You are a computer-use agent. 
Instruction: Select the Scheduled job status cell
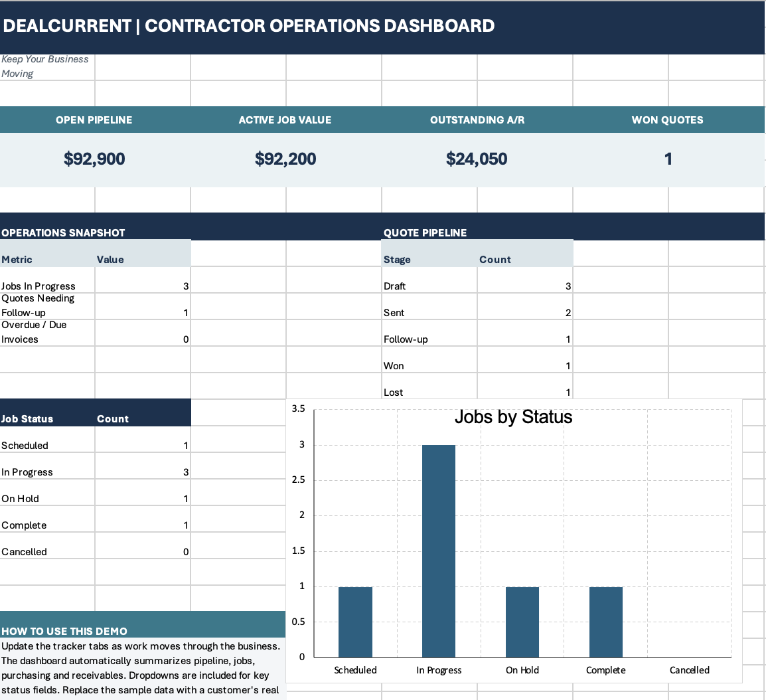[47, 440]
